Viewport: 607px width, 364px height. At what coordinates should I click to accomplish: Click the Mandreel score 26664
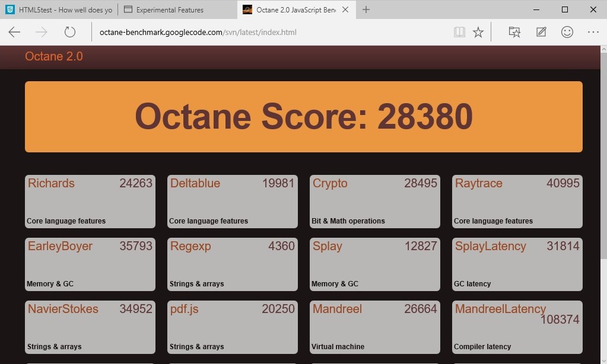[421, 309]
